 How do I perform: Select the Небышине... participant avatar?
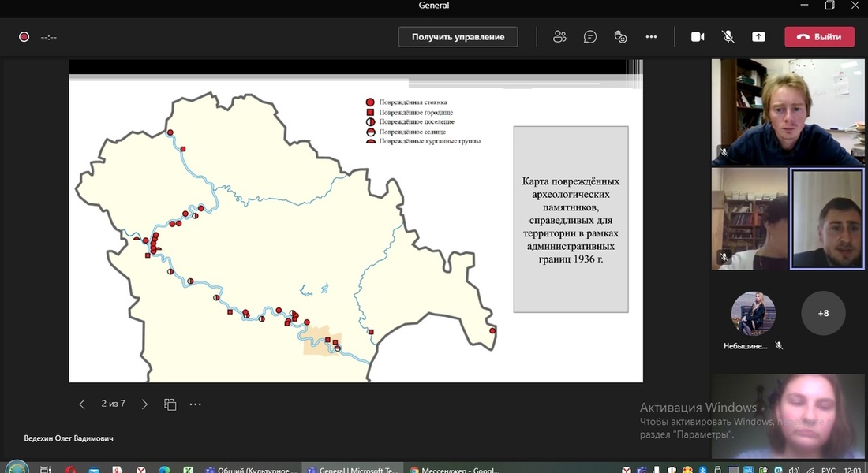click(753, 313)
